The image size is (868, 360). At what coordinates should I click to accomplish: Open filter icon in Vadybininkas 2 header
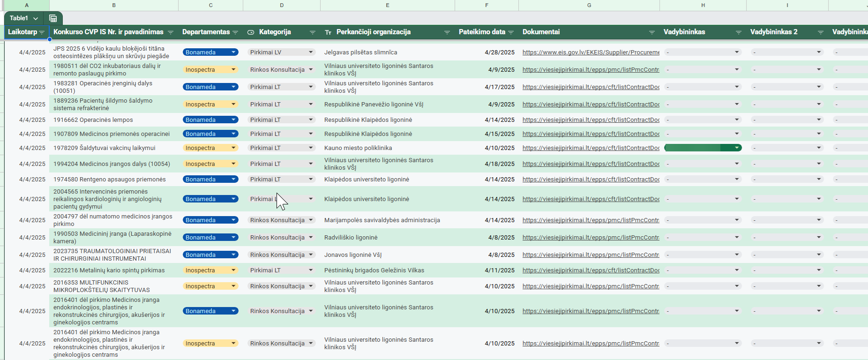pyautogui.click(x=821, y=32)
